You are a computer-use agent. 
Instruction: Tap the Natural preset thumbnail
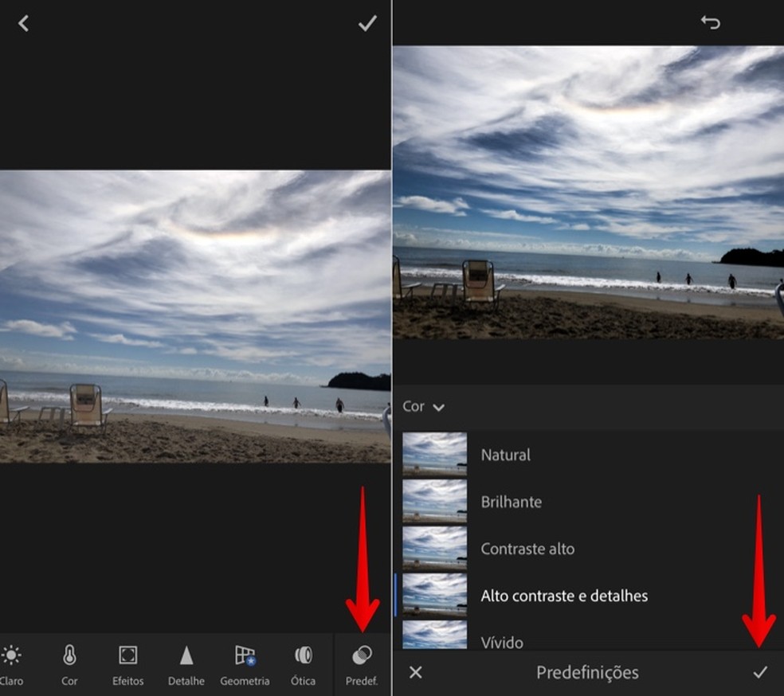point(434,455)
